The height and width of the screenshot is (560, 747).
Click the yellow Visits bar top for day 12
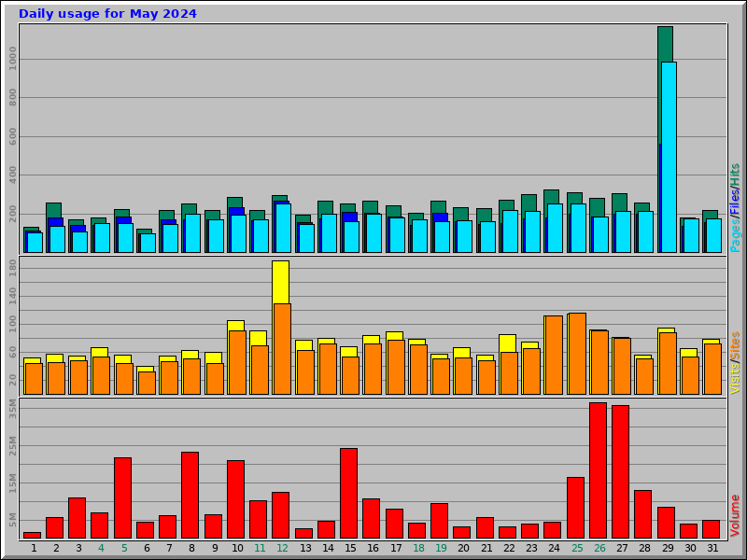pyautogui.click(x=281, y=282)
